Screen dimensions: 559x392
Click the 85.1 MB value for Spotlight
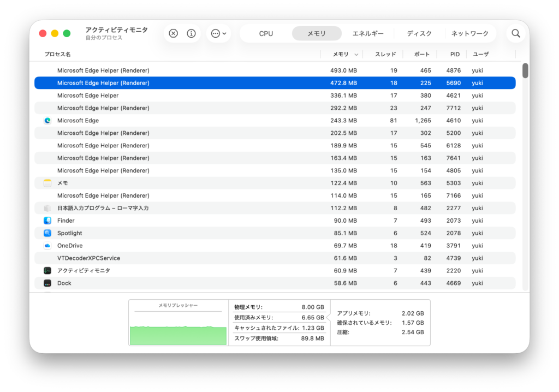pyautogui.click(x=346, y=233)
